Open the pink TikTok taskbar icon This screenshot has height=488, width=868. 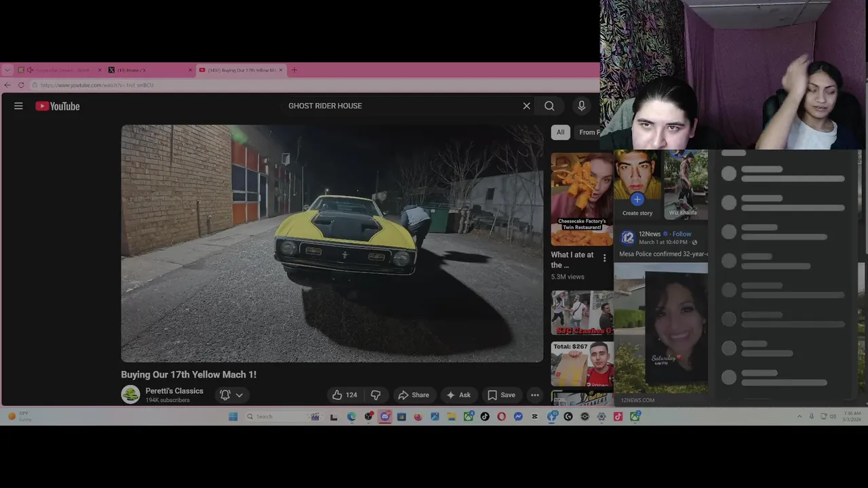pyautogui.click(x=618, y=416)
